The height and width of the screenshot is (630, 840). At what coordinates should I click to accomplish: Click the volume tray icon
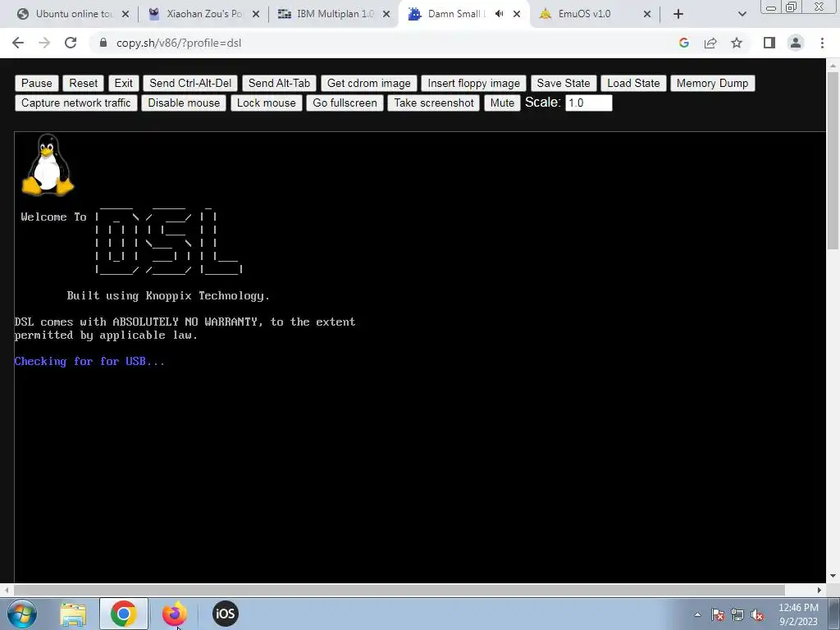click(757, 615)
